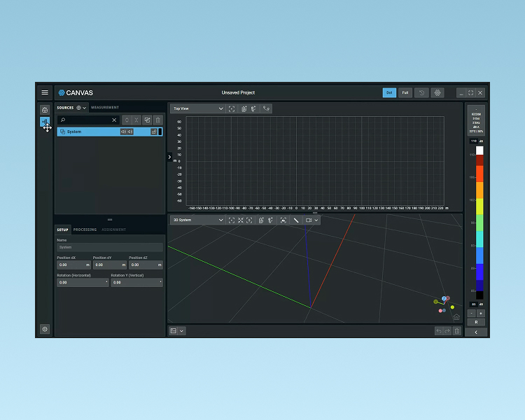Image resolution: width=525 pixels, height=420 pixels.
Task: Open Rotation (Horizontal) value dropdown
Action: click(83, 282)
